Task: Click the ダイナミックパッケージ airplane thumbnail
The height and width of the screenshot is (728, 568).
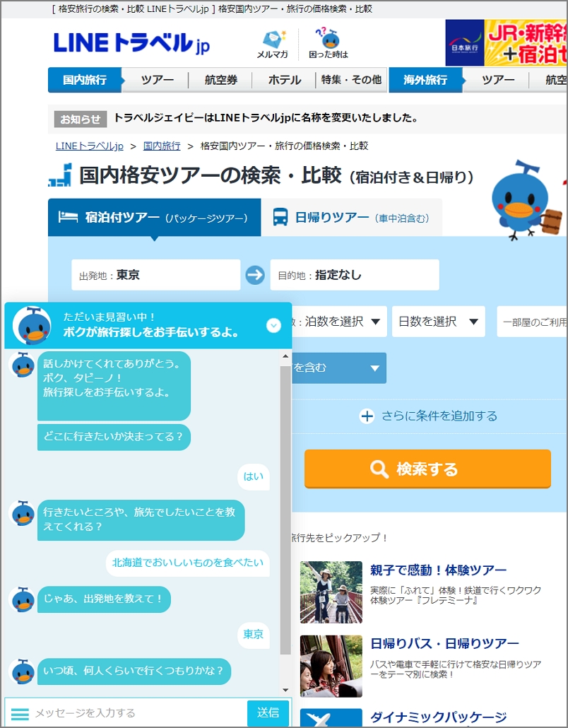Action: (x=331, y=718)
